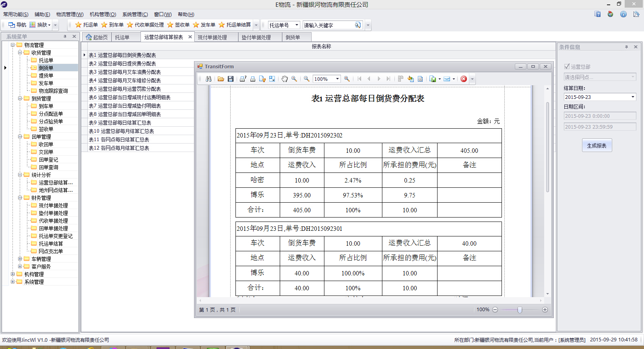Click the red Close Preview icon
The height and width of the screenshot is (349, 644).
(464, 79)
